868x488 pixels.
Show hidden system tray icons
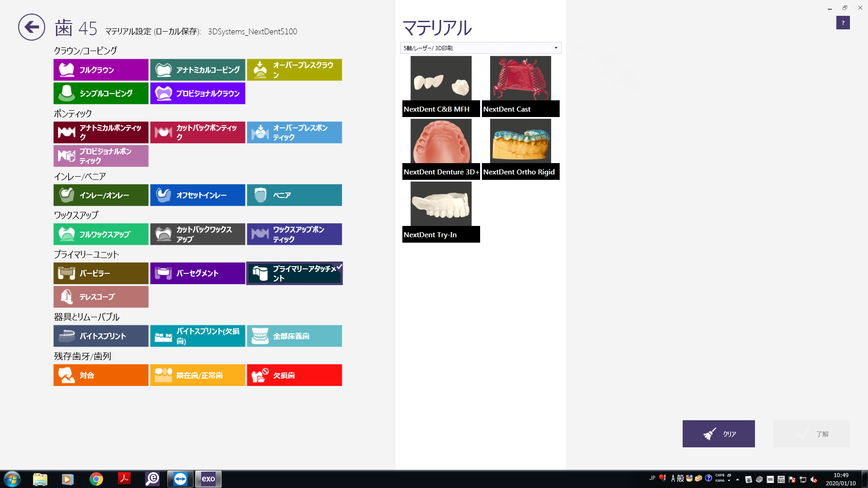(737, 479)
